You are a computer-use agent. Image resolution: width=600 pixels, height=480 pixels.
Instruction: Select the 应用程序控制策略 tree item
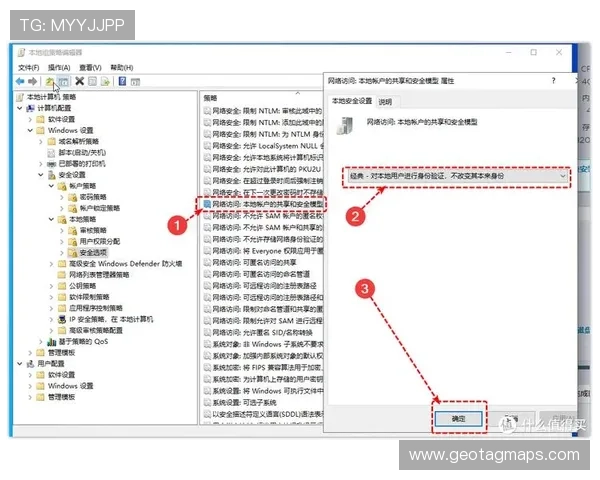pos(96,309)
